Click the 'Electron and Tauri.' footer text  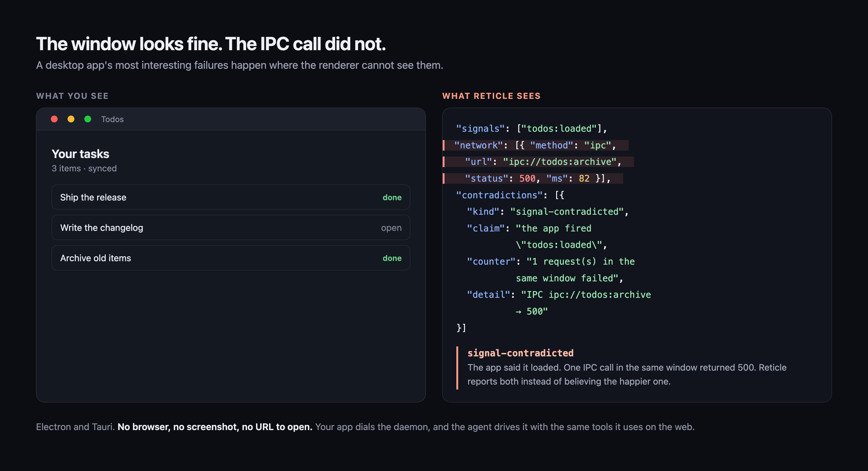point(75,427)
